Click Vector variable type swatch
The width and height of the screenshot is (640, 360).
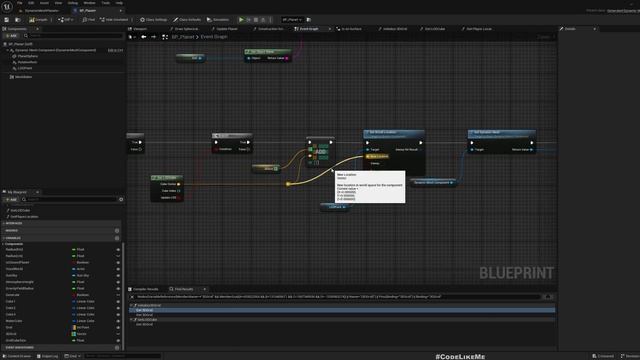tap(73, 334)
